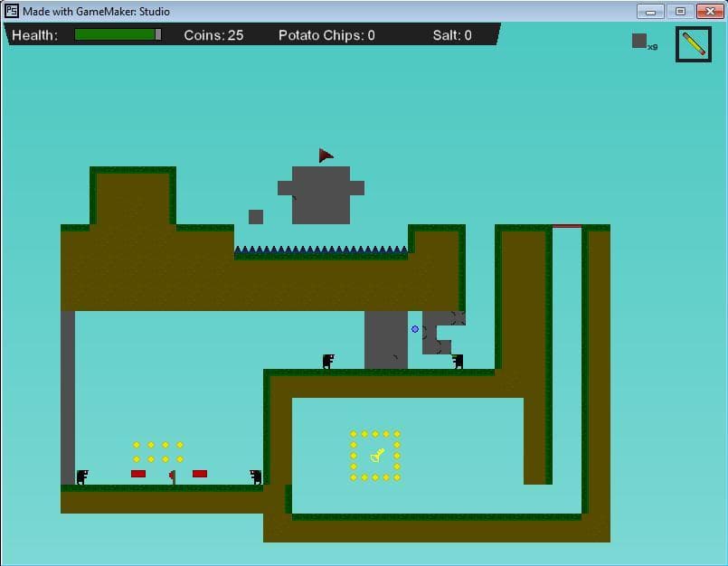Click the enemy beneath the cracked gray blocks

pyautogui.click(x=458, y=362)
